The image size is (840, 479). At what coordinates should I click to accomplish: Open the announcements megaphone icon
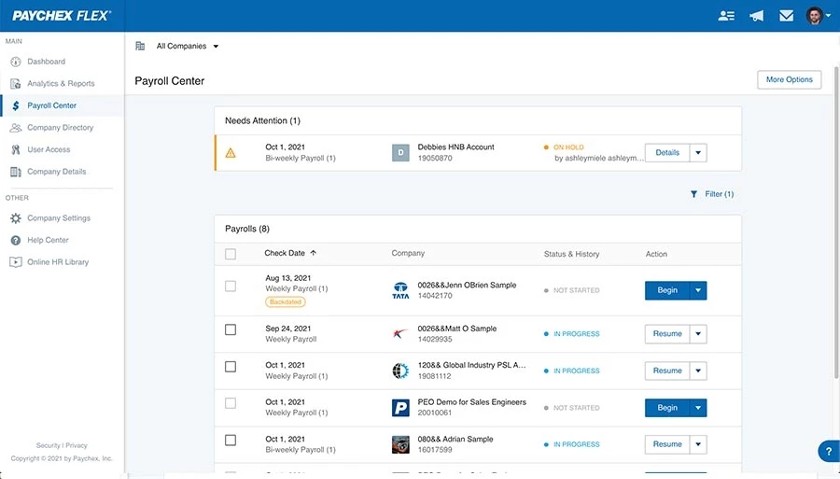(x=756, y=16)
